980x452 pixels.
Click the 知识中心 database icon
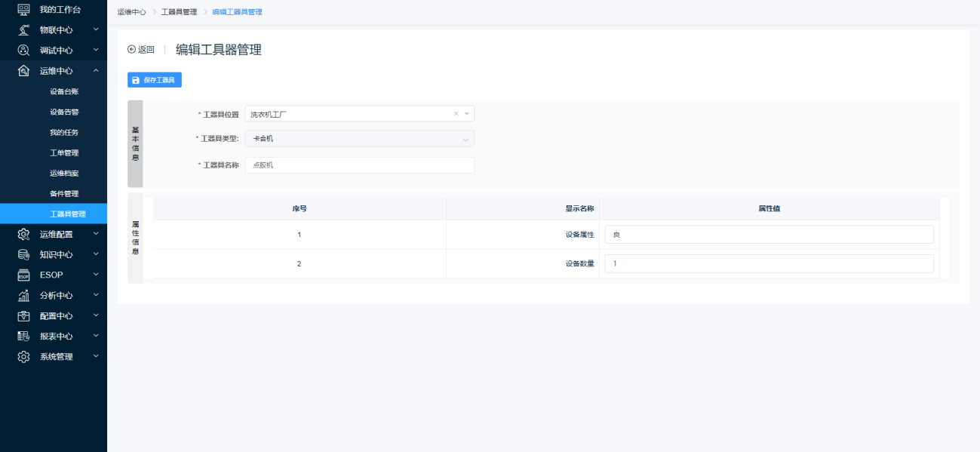point(23,255)
